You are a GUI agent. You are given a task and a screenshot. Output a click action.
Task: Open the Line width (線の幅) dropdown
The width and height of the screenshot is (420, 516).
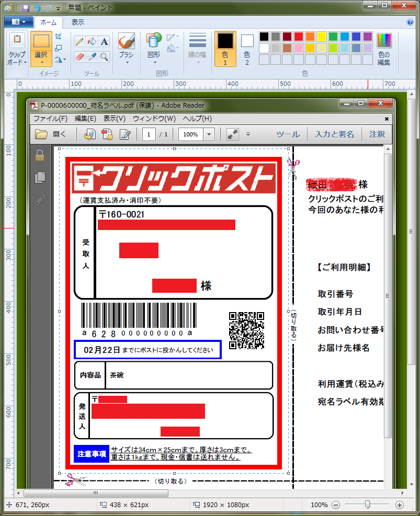(x=198, y=49)
